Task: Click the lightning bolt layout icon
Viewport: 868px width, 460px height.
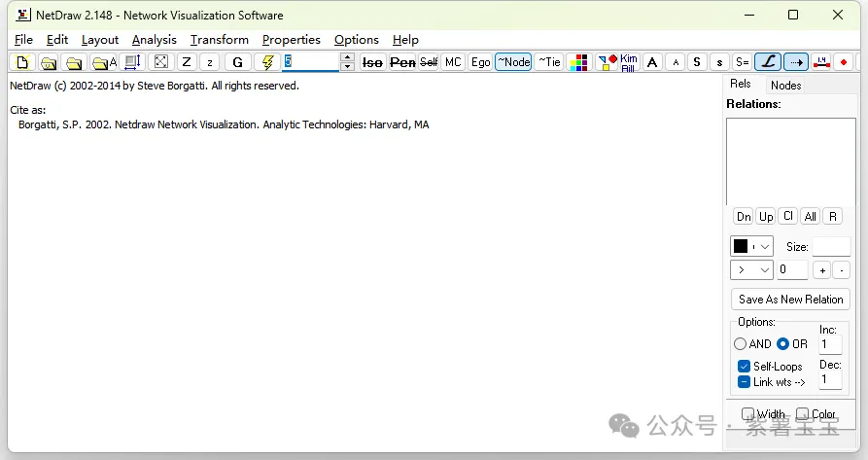Action: (267, 62)
